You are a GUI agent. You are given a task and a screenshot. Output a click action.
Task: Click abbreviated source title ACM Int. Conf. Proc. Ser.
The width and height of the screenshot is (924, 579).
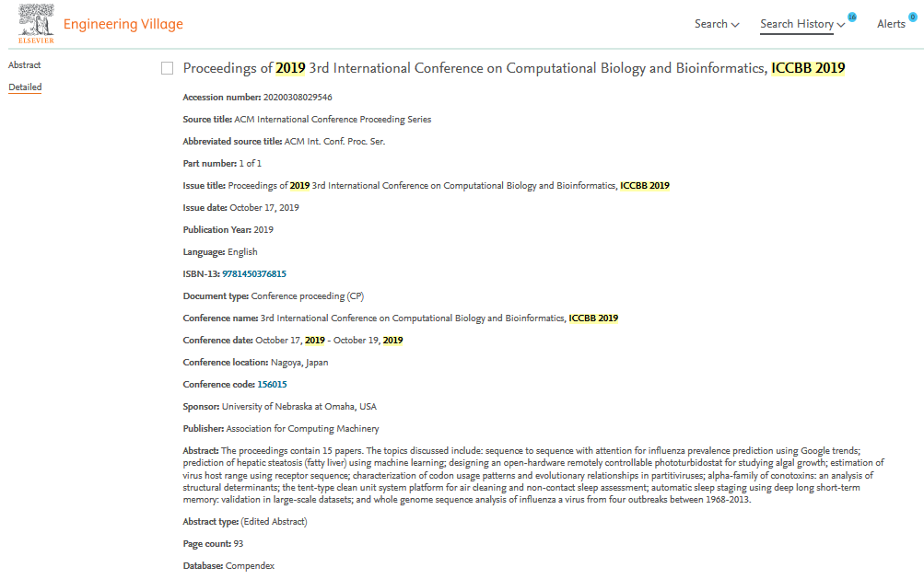pos(334,142)
